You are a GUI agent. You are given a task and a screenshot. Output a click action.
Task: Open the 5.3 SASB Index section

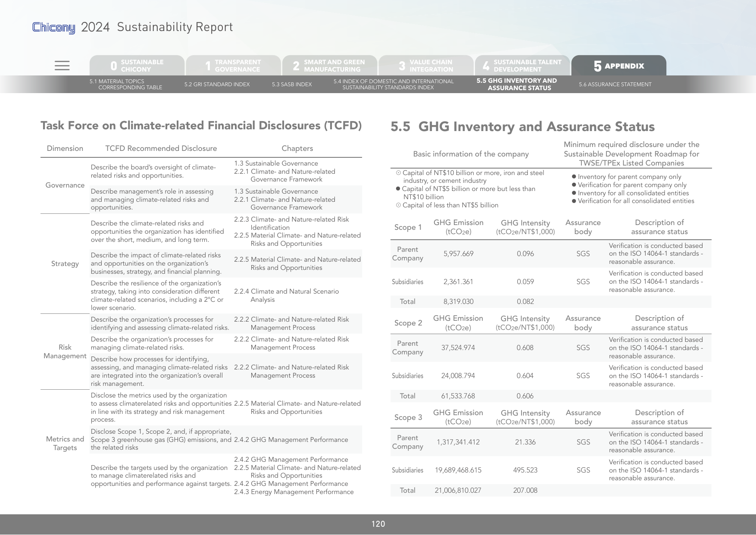292,84
